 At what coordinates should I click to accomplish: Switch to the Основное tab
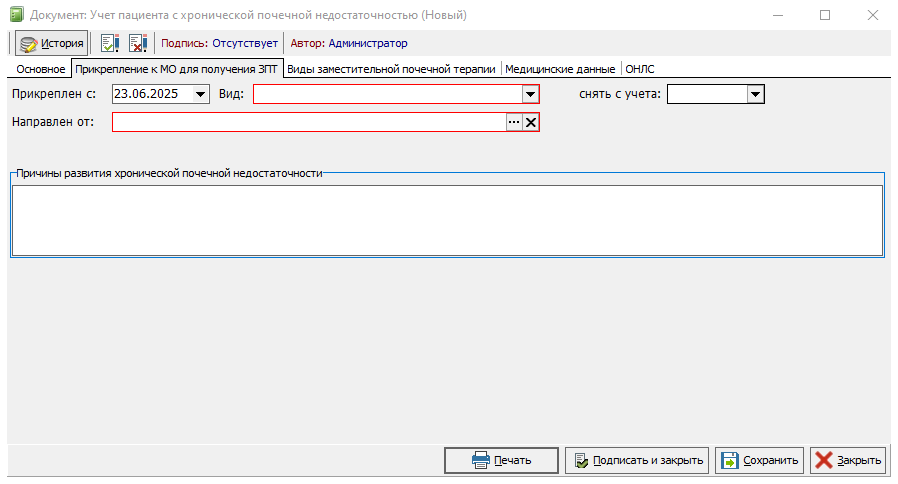pyautogui.click(x=41, y=69)
